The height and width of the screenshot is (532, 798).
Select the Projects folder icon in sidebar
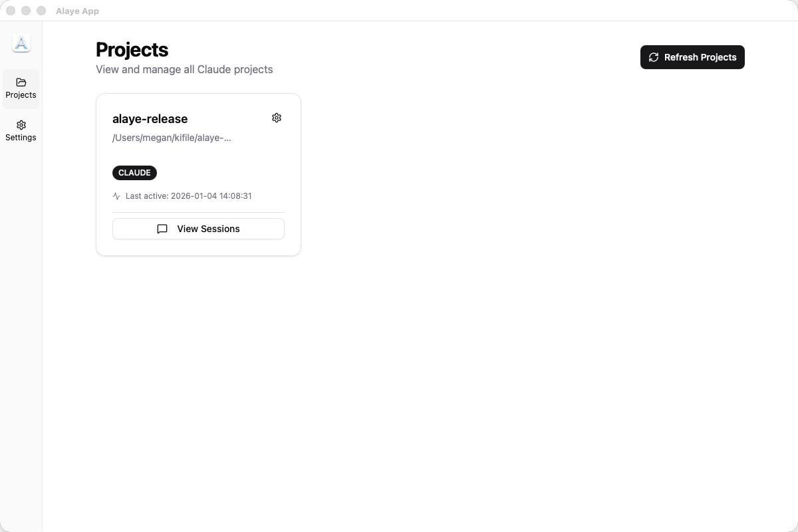tap(21, 82)
